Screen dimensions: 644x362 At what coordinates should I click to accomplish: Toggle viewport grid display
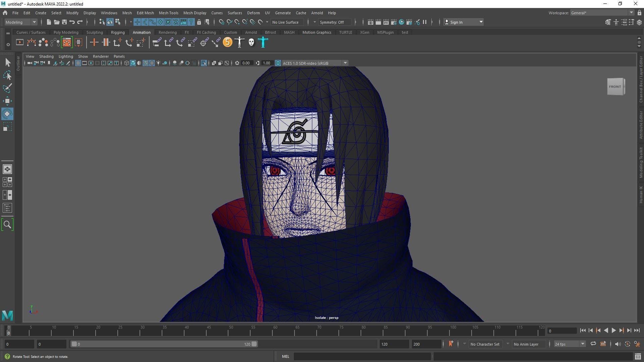[78, 63]
